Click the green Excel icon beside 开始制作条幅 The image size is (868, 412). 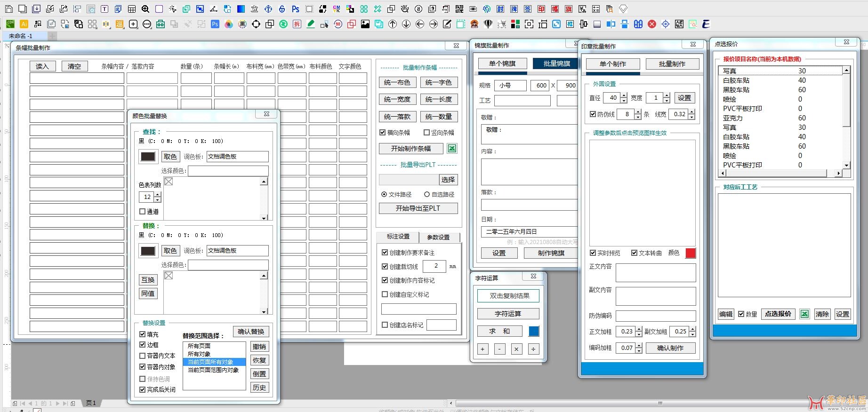[452, 149]
